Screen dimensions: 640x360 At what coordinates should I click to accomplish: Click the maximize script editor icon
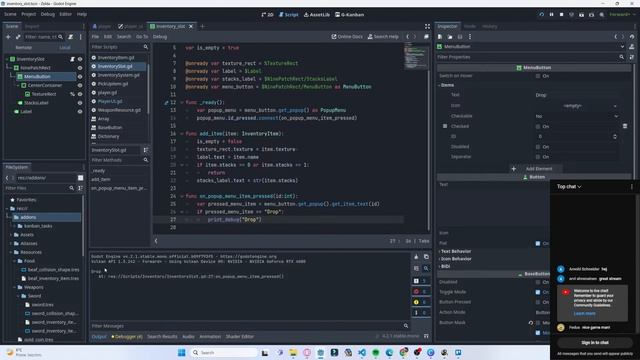427,26
